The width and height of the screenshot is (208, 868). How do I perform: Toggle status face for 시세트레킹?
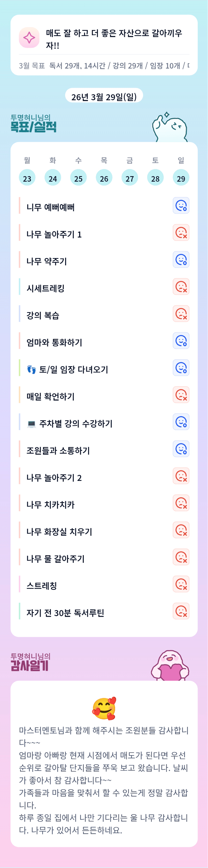point(181,287)
